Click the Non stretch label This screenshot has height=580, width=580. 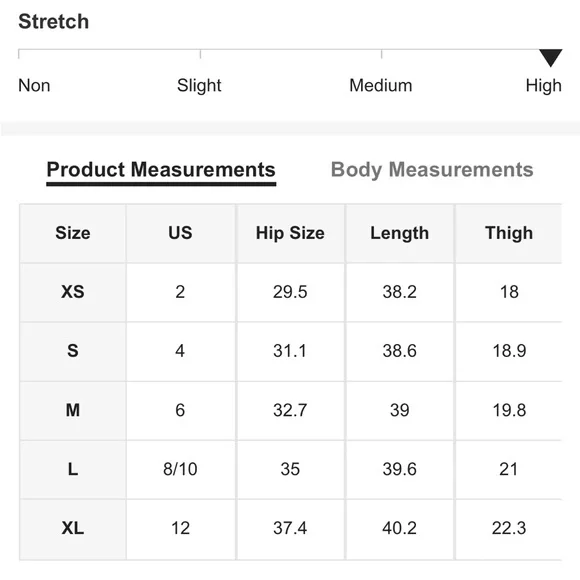[x=34, y=85]
